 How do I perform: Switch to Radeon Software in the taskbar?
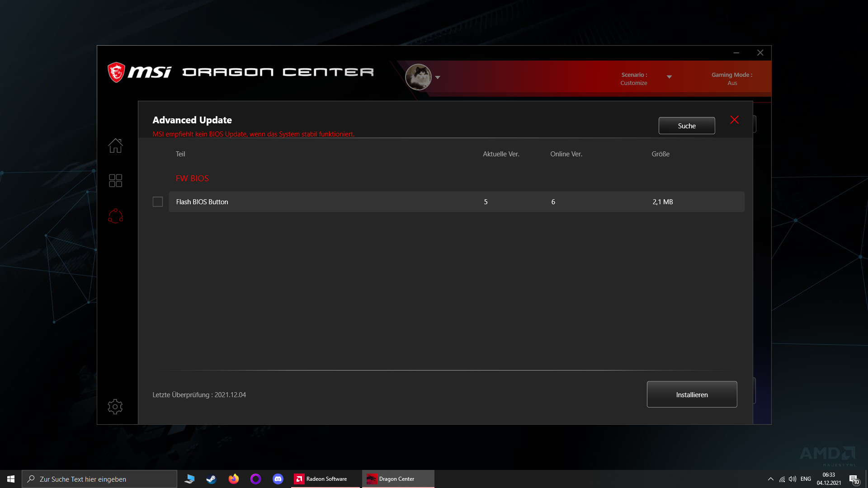click(x=321, y=479)
